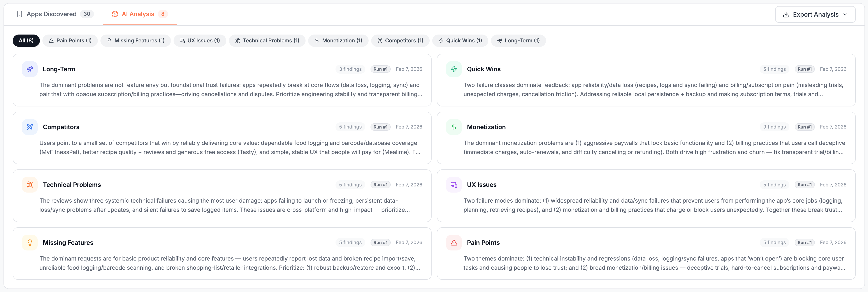Click the lightbulb icon on Missing Features card
Image resolution: width=868 pixels, height=292 pixels.
(30, 243)
